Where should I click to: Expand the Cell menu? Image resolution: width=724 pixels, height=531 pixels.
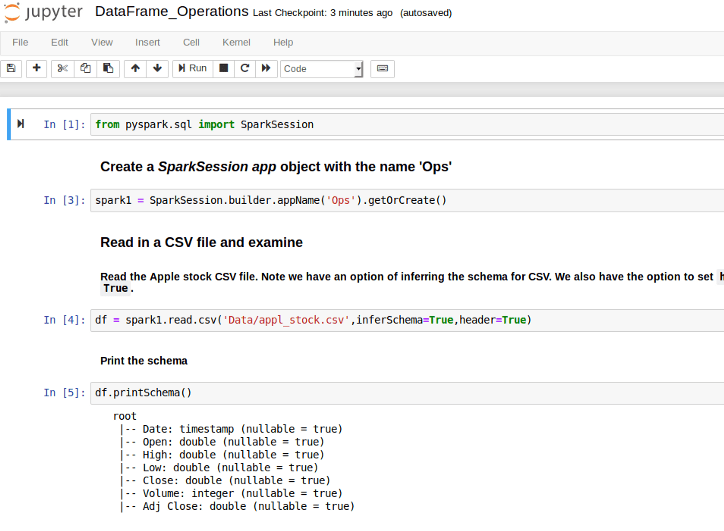pyautogui.click(x=191, y=42)
